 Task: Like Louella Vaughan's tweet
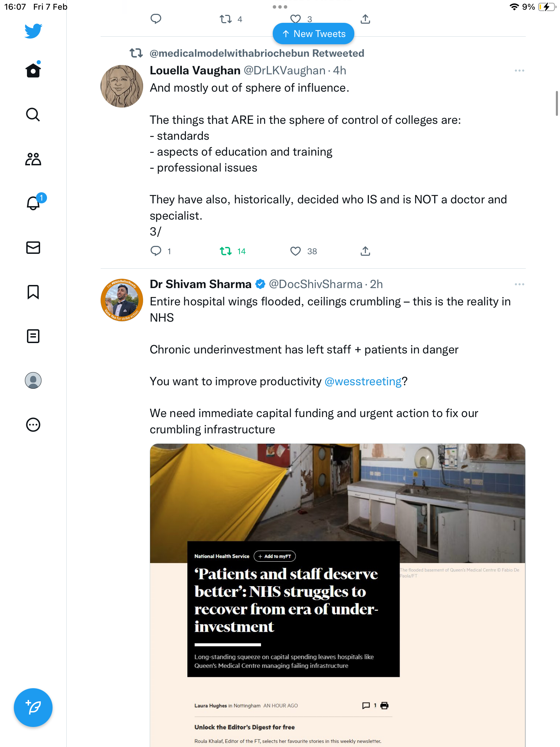(x=296, y=251)
